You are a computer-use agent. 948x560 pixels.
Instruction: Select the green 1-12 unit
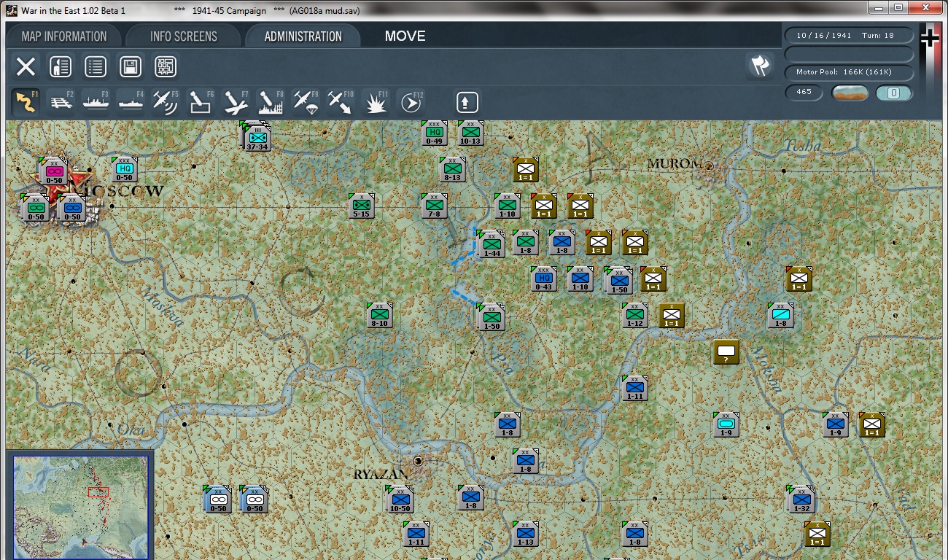pyautogui.click(x=635, y=316)
